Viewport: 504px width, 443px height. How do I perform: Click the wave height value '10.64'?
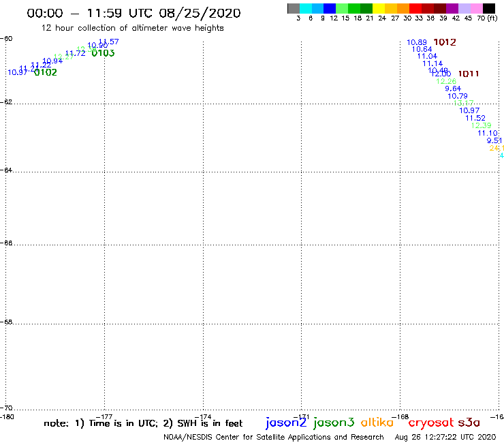(x=422, y=49)
